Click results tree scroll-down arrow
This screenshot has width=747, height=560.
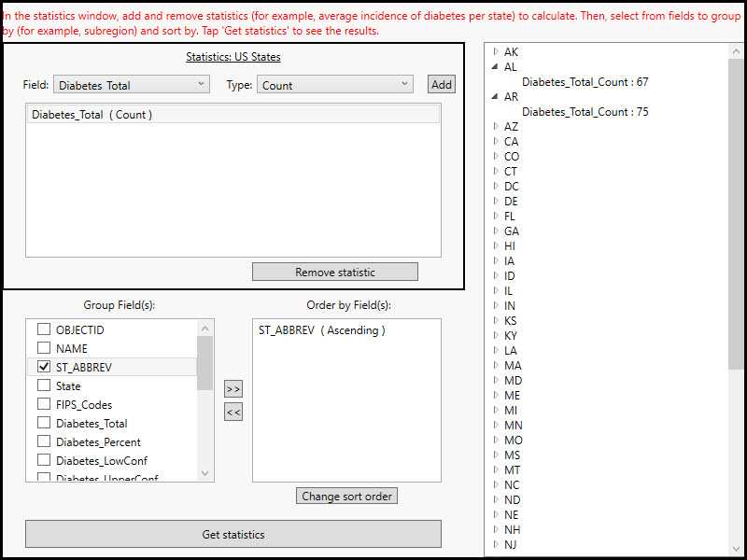[736, 547]
